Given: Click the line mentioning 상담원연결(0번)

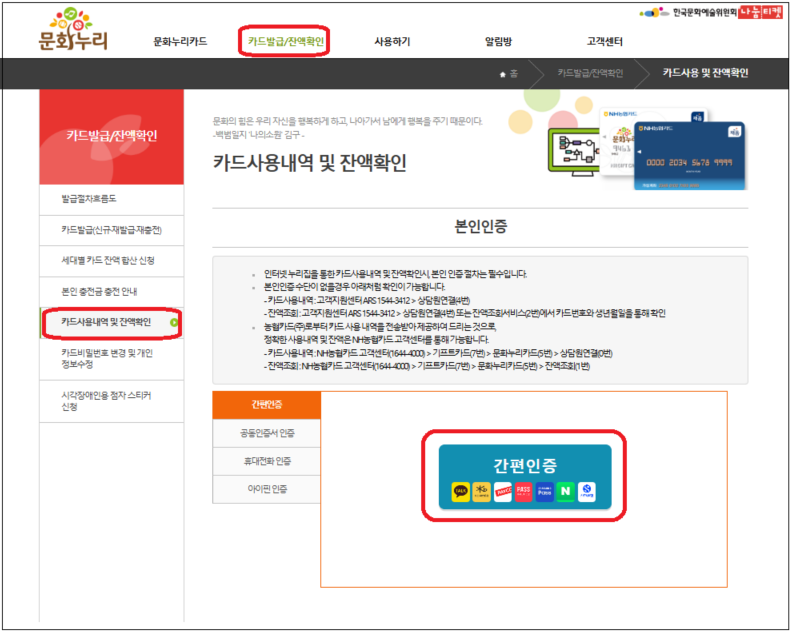Looking at the screenshot, I should click(438, 354).
